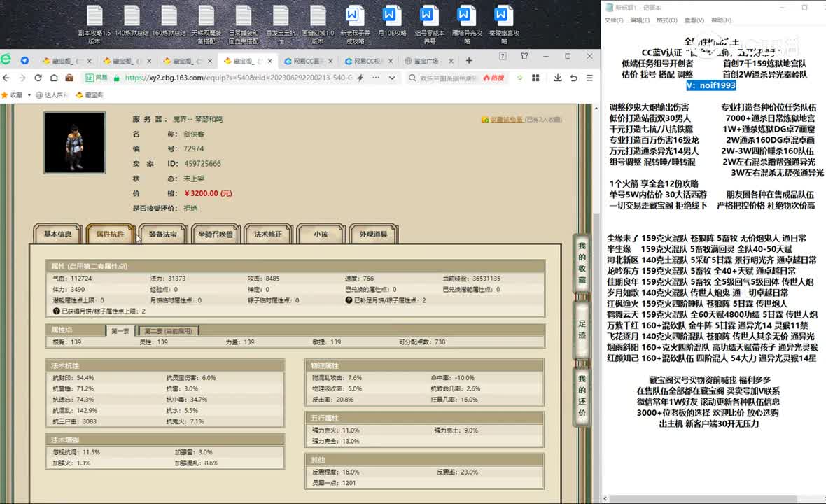Expand the address bar dropdown arrow

392,78
